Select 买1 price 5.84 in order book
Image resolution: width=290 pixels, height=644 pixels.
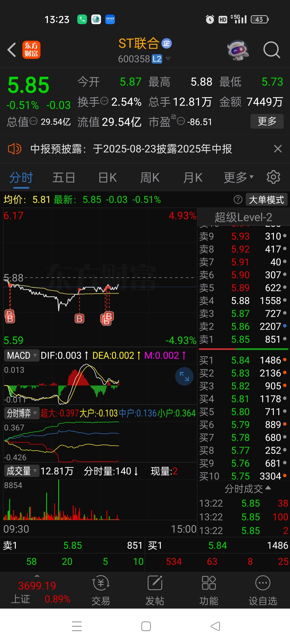click(x=243, y=360)
